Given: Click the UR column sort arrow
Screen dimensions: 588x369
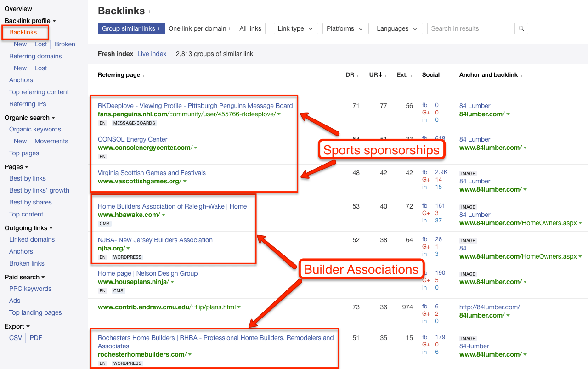Looking at the screenshot, I should (x=380, y=75).
